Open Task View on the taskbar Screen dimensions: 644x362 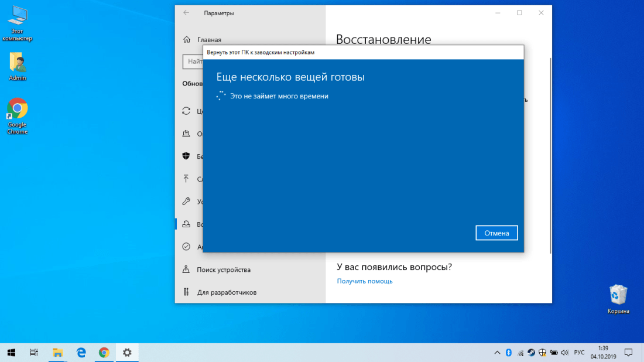(34, 353)
